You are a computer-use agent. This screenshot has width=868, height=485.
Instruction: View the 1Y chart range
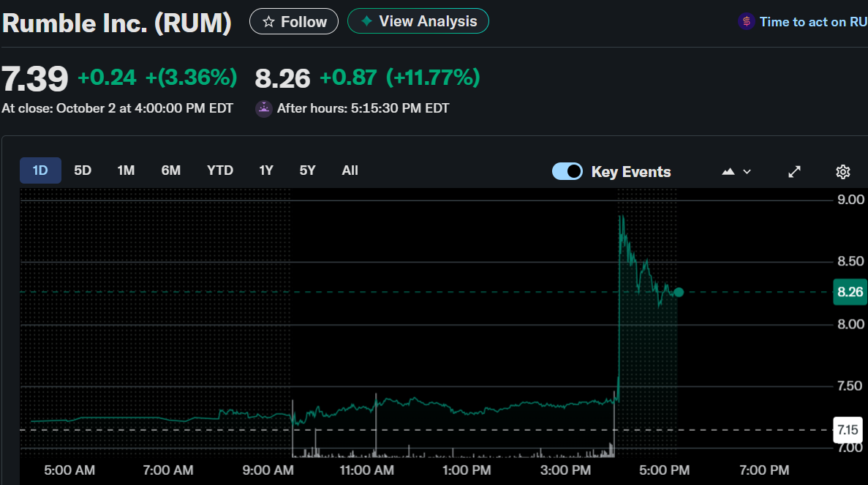(266, 170)
